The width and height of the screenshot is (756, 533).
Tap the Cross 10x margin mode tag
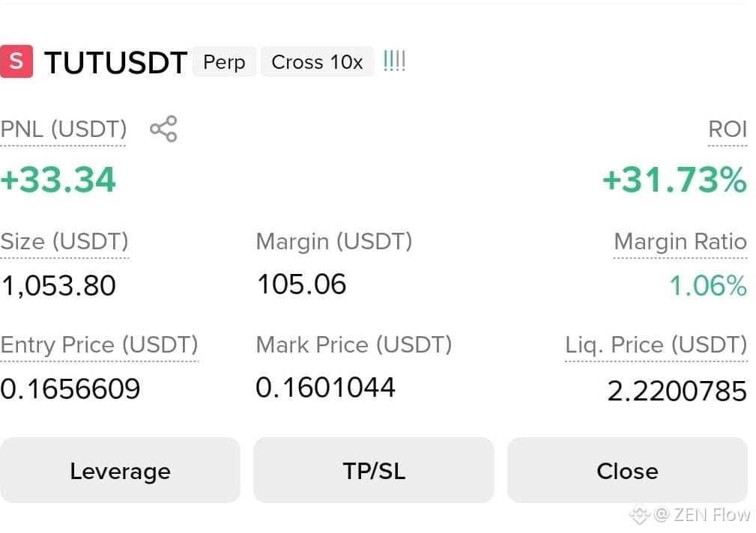pyautogui.click(x=317, y=61)
